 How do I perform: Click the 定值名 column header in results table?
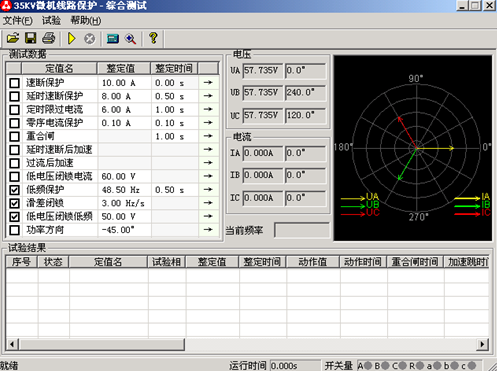pyautogui.click(x=108, y=262)
